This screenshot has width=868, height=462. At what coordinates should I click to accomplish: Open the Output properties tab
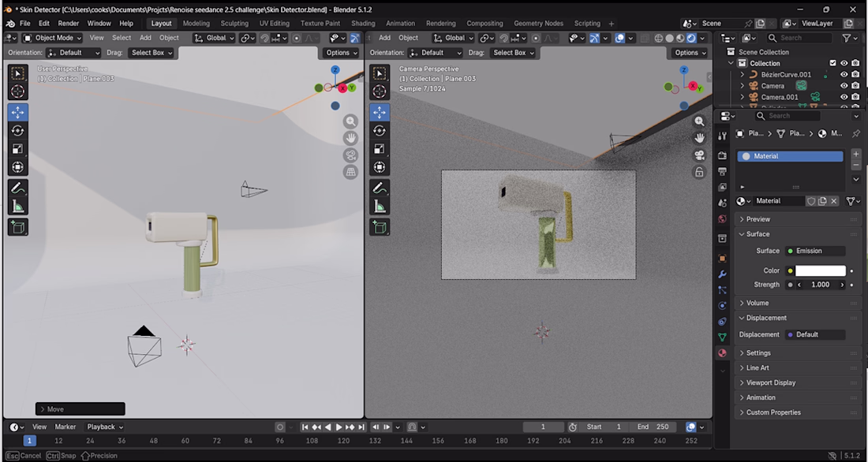722,171
